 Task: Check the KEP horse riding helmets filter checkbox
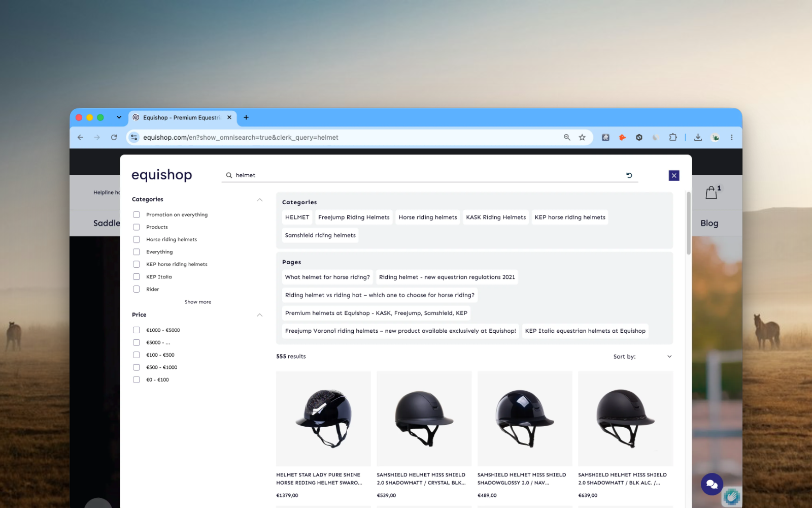(137, 264)
